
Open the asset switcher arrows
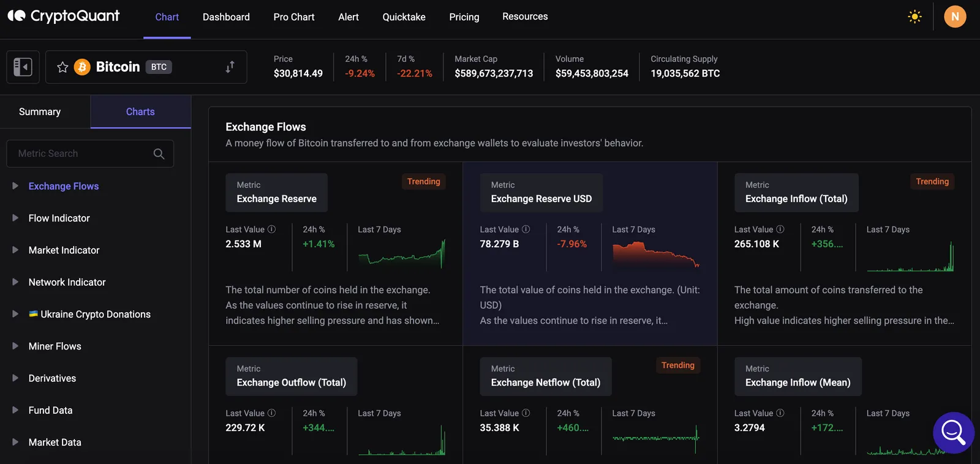pyautogui.click(x=230, y=67)
